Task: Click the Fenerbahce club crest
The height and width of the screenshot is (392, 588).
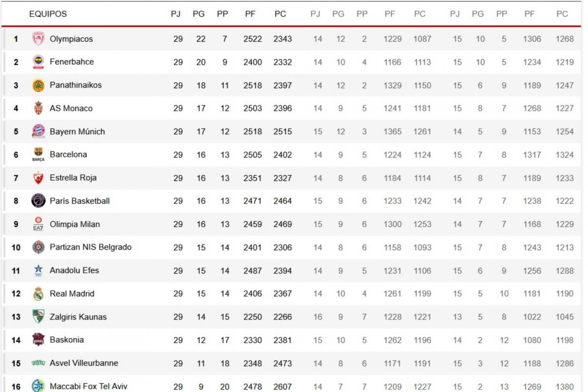Action: click(x=38, y=62)
